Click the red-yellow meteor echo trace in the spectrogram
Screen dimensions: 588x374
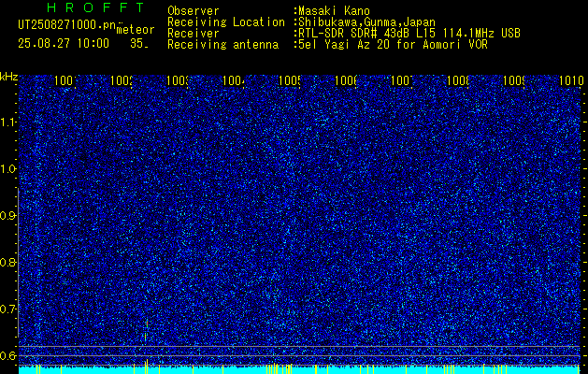point(146,330)
